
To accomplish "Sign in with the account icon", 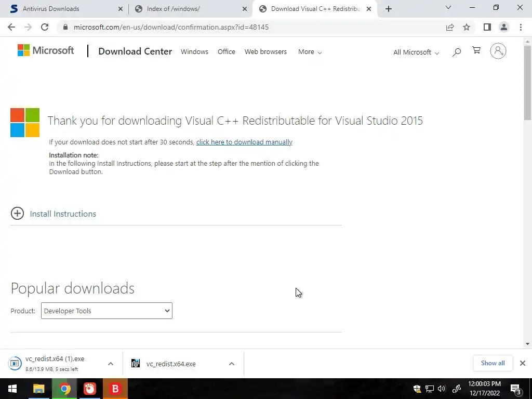I will (x=498, y=51).
